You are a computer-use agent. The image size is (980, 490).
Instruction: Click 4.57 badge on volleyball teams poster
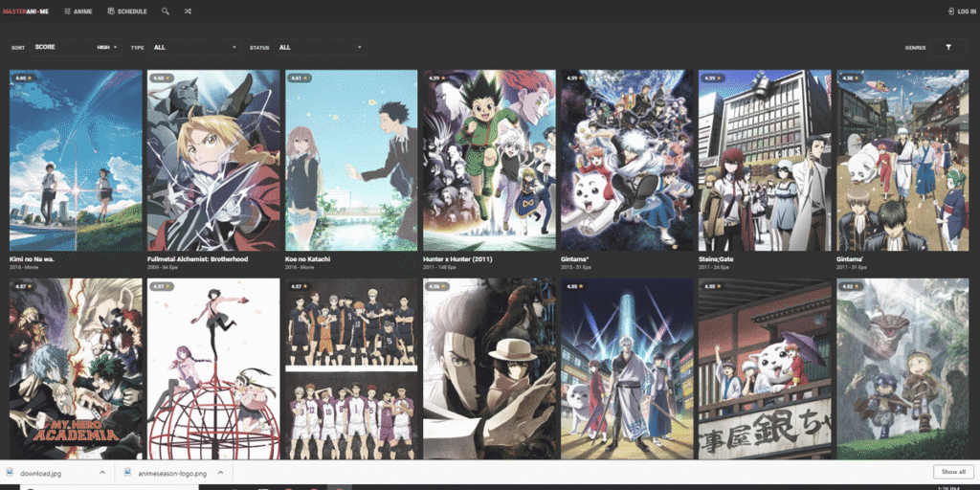click(x=300, y=287)
